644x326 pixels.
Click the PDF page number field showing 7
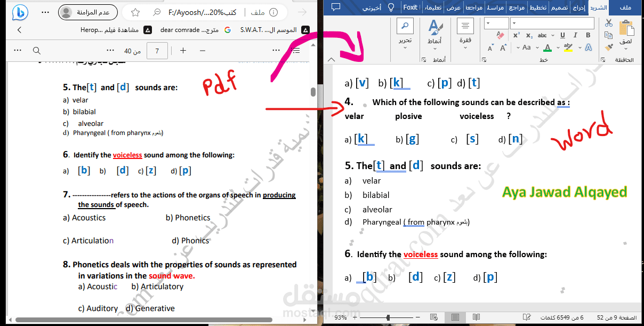[x=157, y=51]
